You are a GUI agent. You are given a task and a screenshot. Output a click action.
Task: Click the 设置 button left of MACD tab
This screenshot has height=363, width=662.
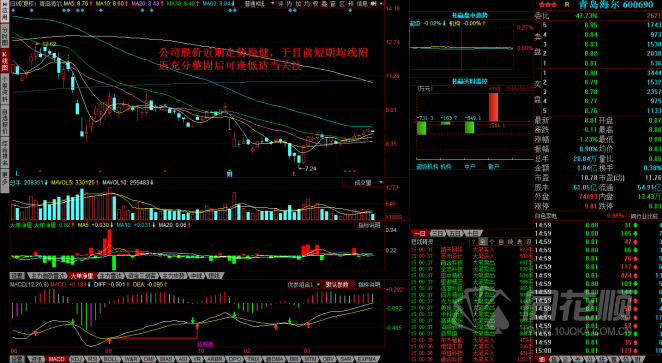17,359
